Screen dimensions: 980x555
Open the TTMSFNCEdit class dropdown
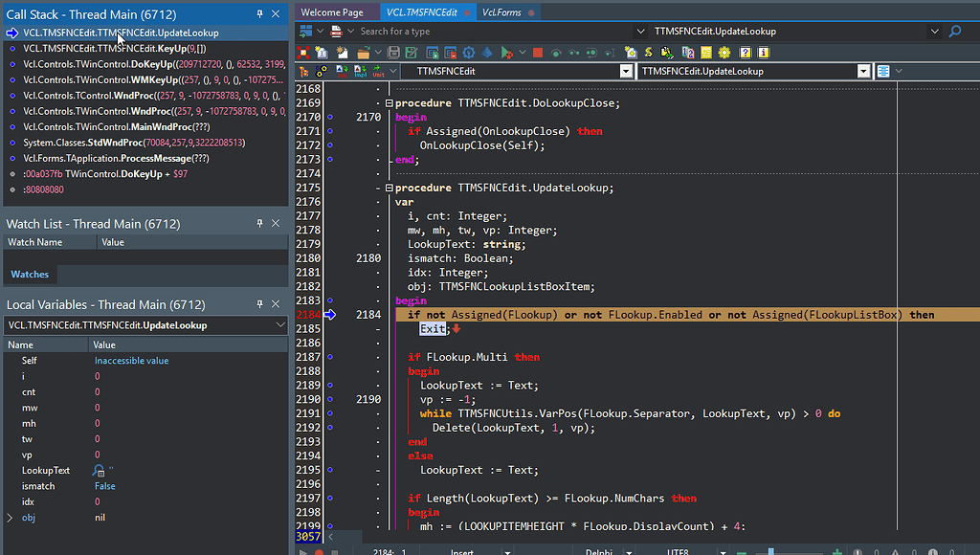[x=627, y=70]
